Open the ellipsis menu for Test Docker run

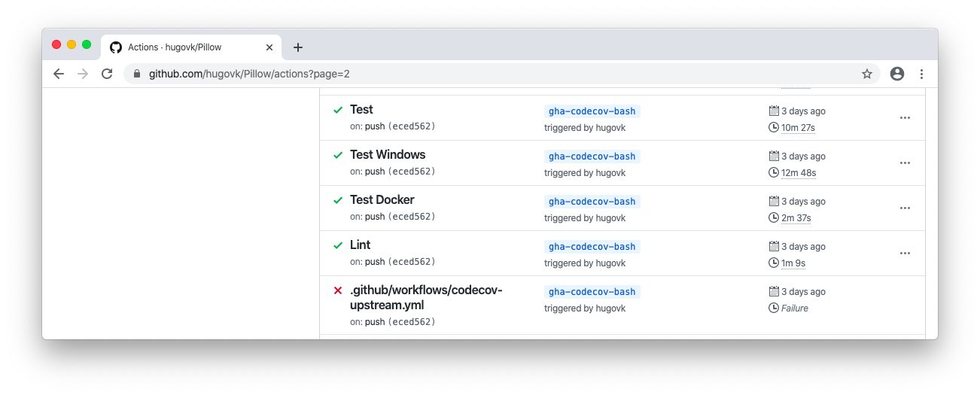(x=905, y=208)
